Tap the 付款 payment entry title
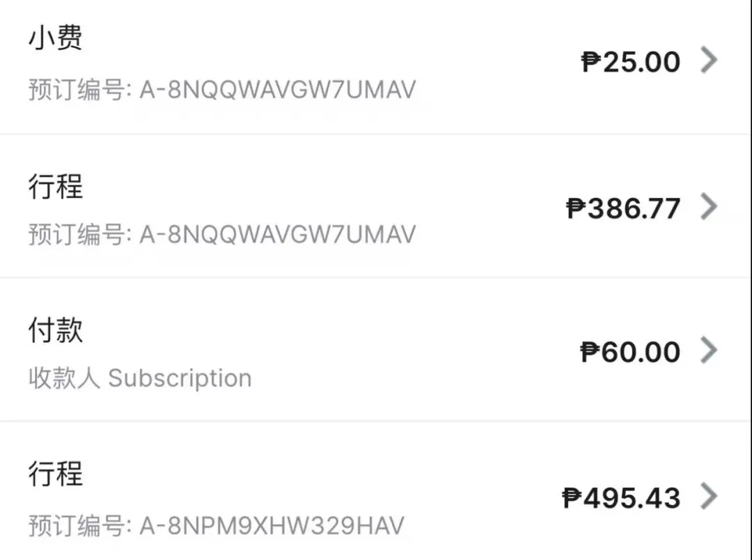 [56, 329]
